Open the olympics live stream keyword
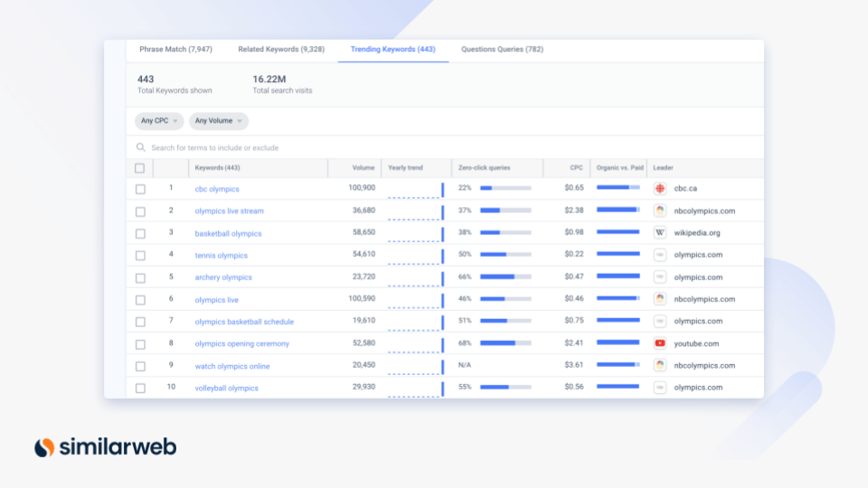Image resolution: width=868 pixels, height=488 pixels. (229, 211)
